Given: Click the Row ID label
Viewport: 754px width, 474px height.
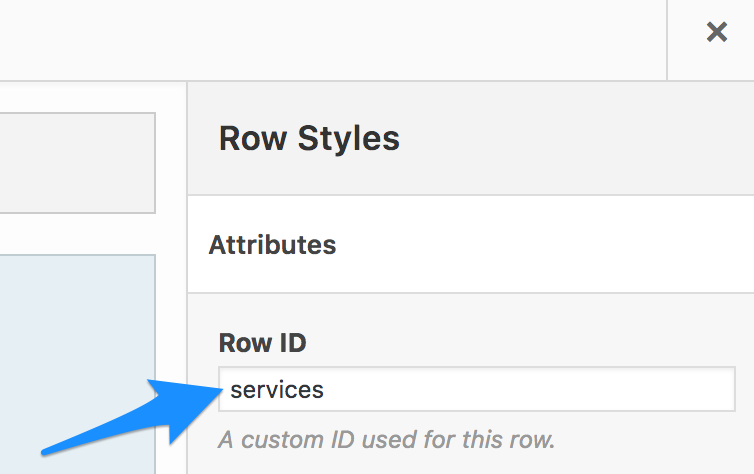Looking at the screenshot, I should coord(263,343).
